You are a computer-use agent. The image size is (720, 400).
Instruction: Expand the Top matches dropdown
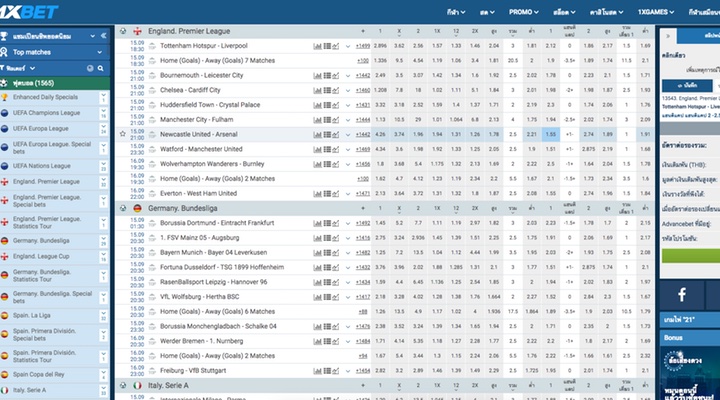coord(100,52)
